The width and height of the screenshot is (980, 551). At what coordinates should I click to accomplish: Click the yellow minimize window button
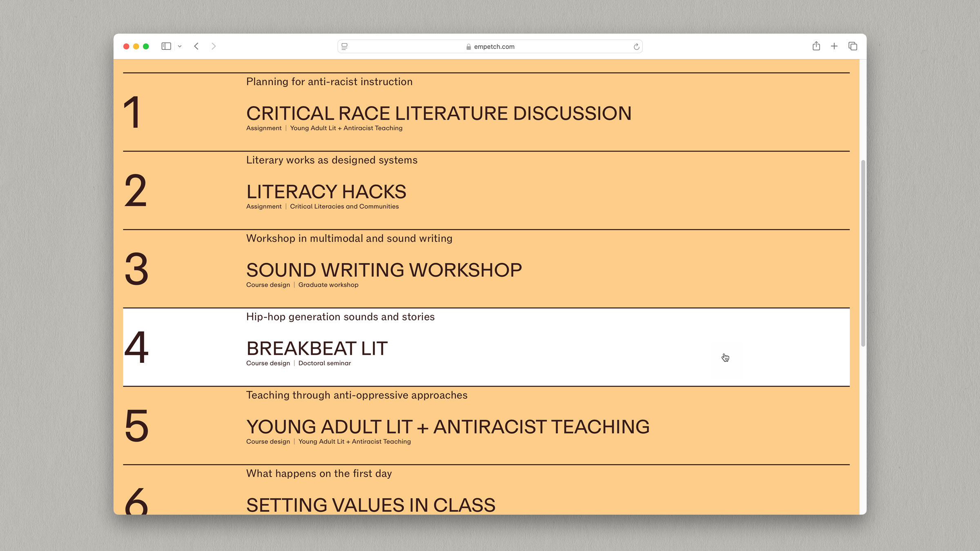(x=136, y=47)
